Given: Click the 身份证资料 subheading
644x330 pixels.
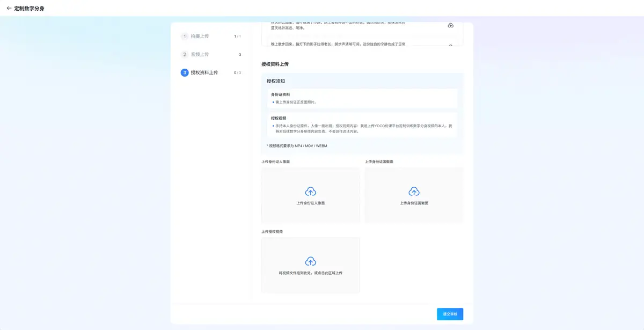Looking at the screenshot, I should [280, 94].
